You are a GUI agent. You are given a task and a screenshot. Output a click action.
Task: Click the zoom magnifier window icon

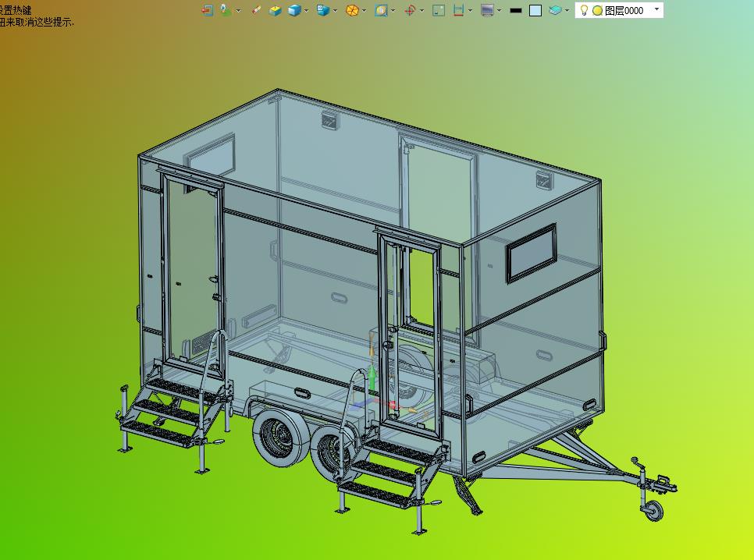point(381,10)
